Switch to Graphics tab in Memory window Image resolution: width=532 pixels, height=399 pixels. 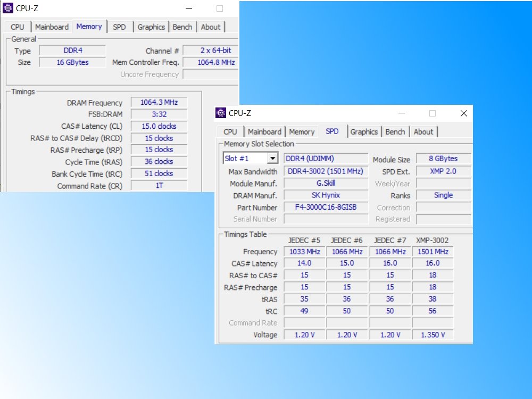(151, 27)
